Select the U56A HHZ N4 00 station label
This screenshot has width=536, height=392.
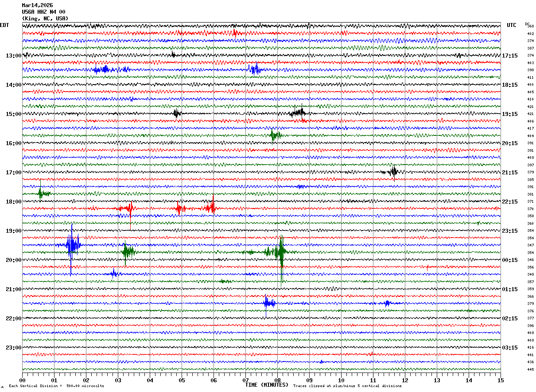click(x=43, y=12)
